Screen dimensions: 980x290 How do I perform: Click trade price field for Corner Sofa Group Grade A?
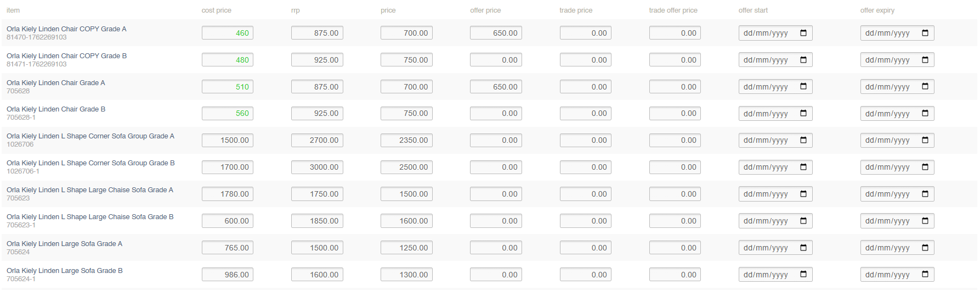point(585,141)
